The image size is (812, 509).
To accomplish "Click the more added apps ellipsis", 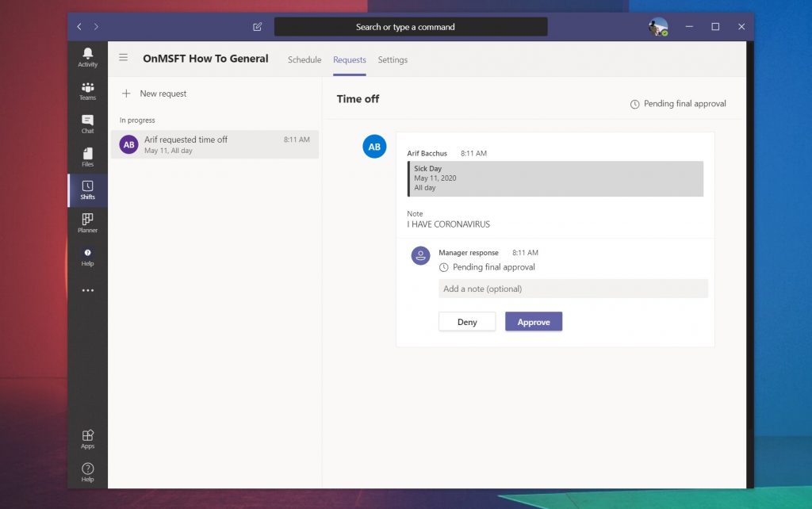I will pos(87,290).
